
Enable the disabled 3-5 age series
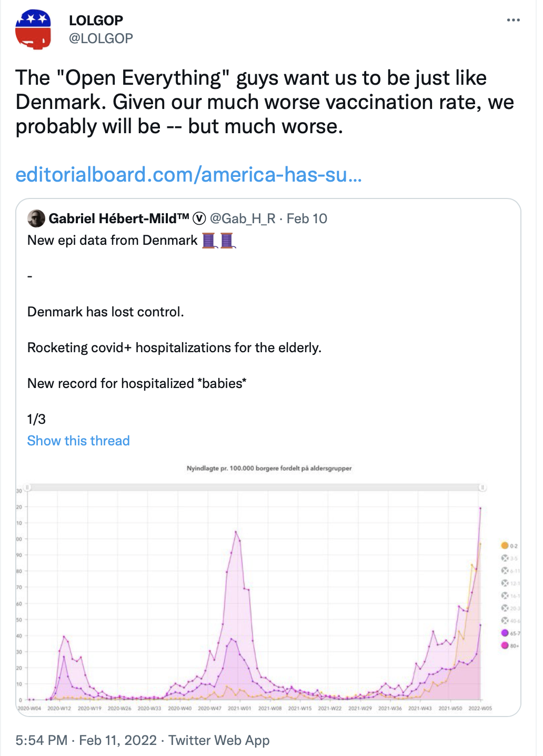tap(505, 558)
